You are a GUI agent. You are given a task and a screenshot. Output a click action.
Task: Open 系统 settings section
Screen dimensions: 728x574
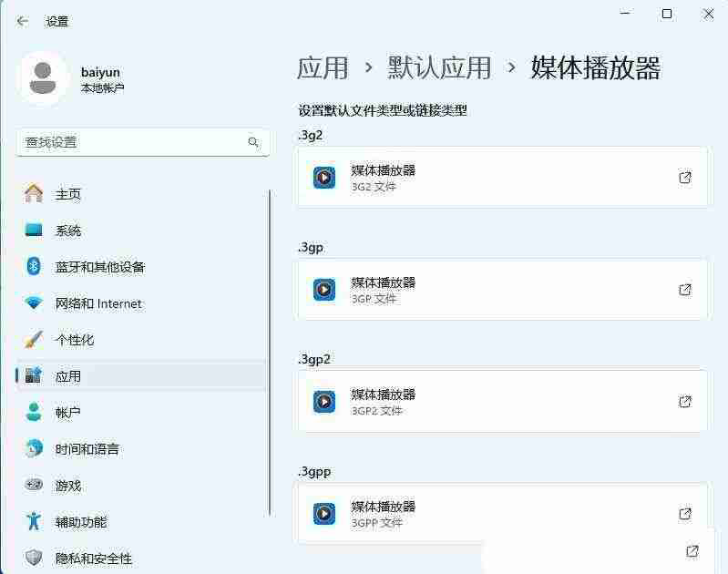[140, 231]
